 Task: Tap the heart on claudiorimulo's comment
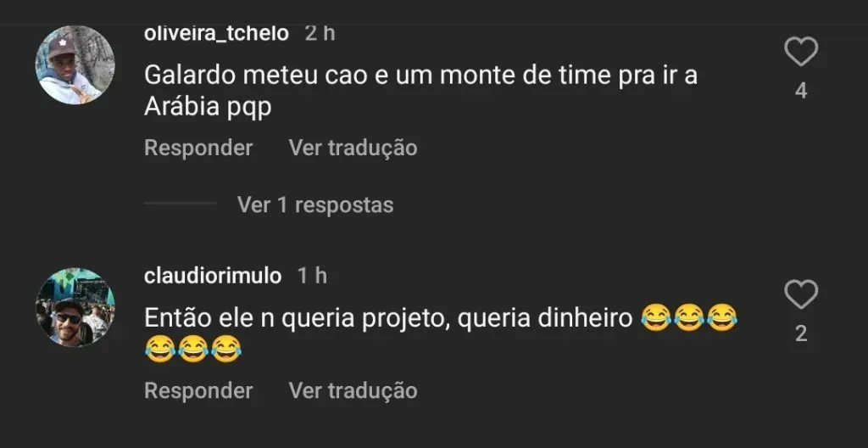(x=800, y=295)
